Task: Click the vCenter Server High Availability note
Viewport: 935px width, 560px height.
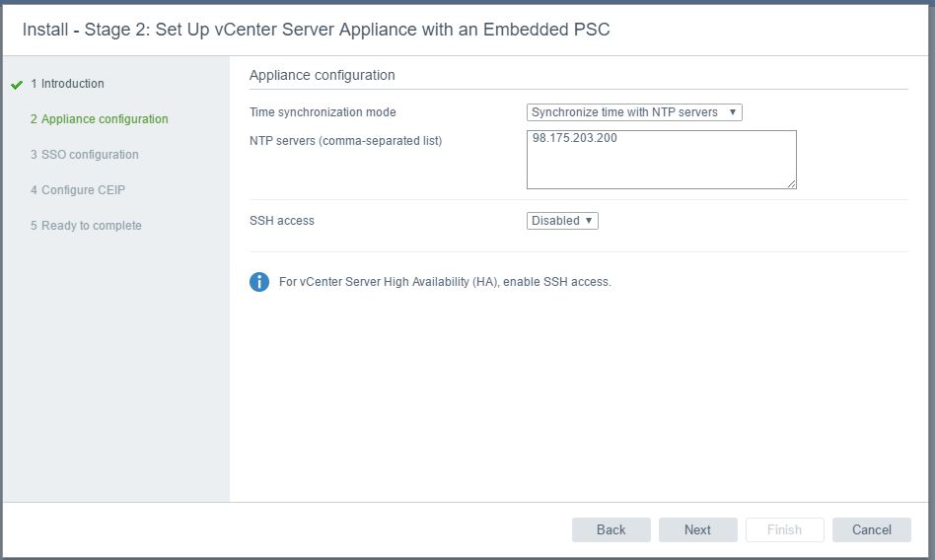Action: pyautogui.click(x=445, y=282)
